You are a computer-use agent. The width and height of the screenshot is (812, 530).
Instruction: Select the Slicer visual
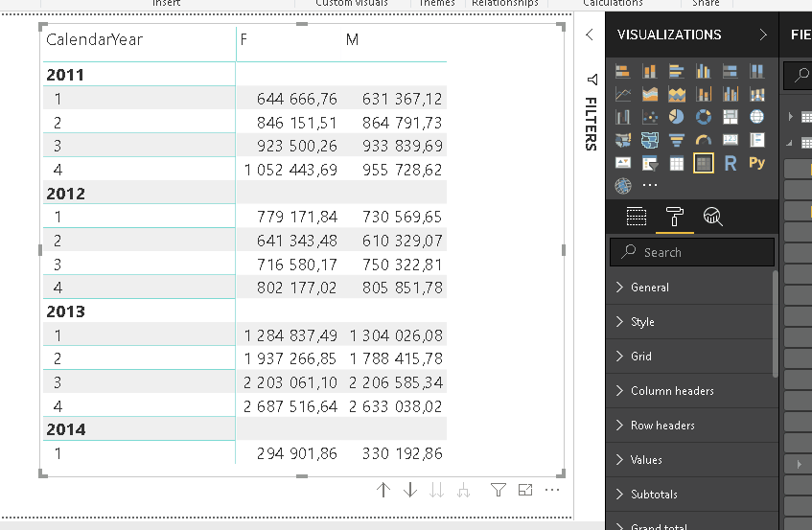click(x=649, y=163)
